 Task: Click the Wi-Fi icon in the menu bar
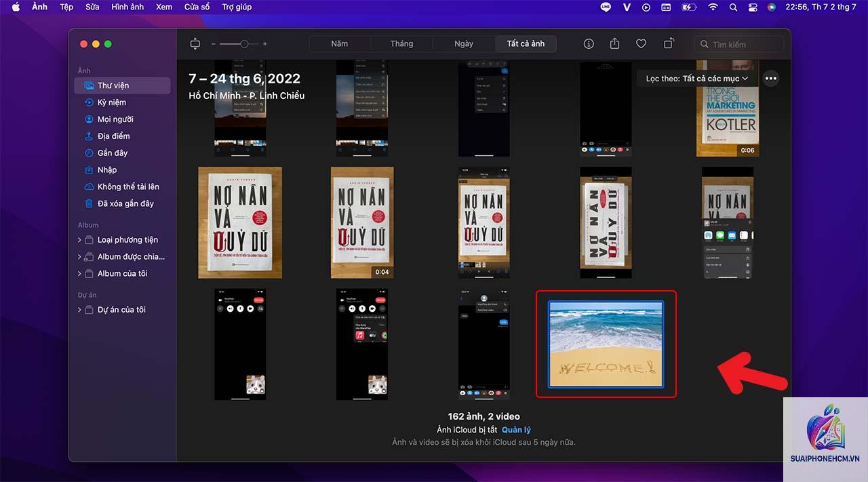point(713,7)
